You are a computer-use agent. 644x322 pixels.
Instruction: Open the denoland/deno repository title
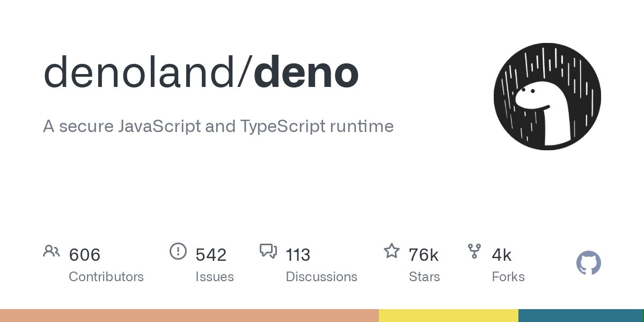(201, 73)
